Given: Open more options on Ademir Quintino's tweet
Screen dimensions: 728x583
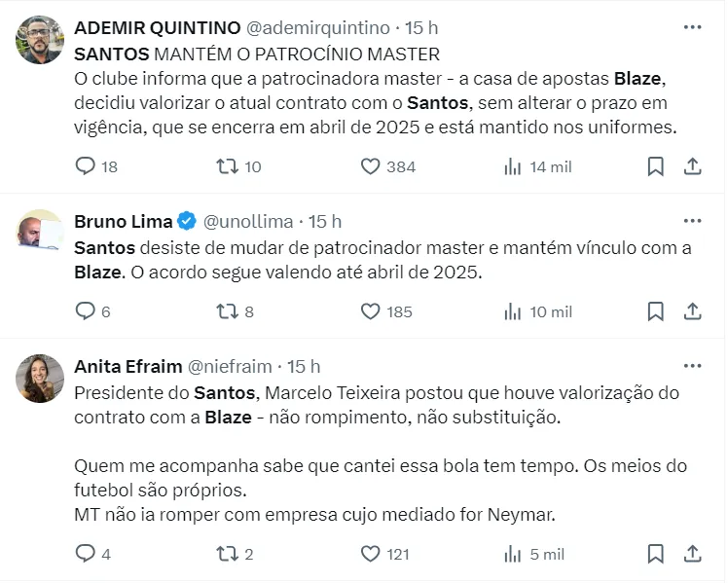Looking at the screenshot, I should pyautogui.click(x=692, y=27).
